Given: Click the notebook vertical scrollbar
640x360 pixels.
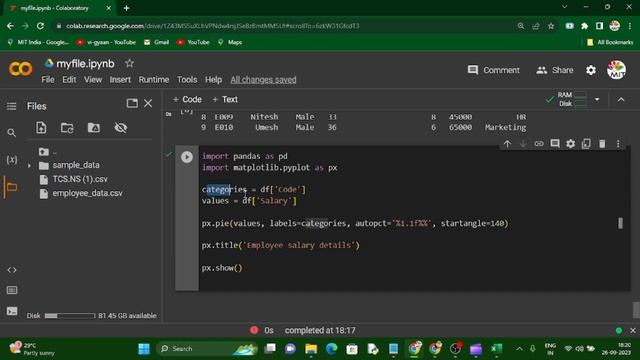Looking at the screenshot, I should point(636,309).
